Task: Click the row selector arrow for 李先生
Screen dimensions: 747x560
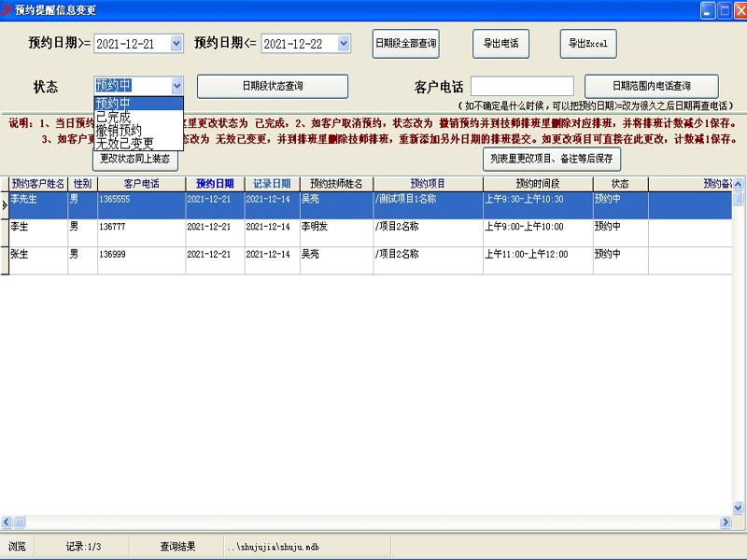Action: click(5, 205)
